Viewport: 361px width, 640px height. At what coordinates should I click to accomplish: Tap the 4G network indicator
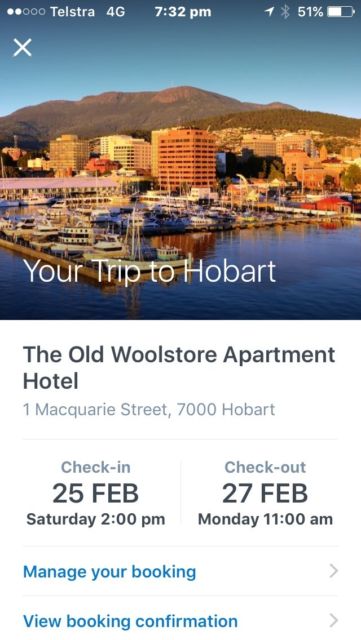(116, 12)
